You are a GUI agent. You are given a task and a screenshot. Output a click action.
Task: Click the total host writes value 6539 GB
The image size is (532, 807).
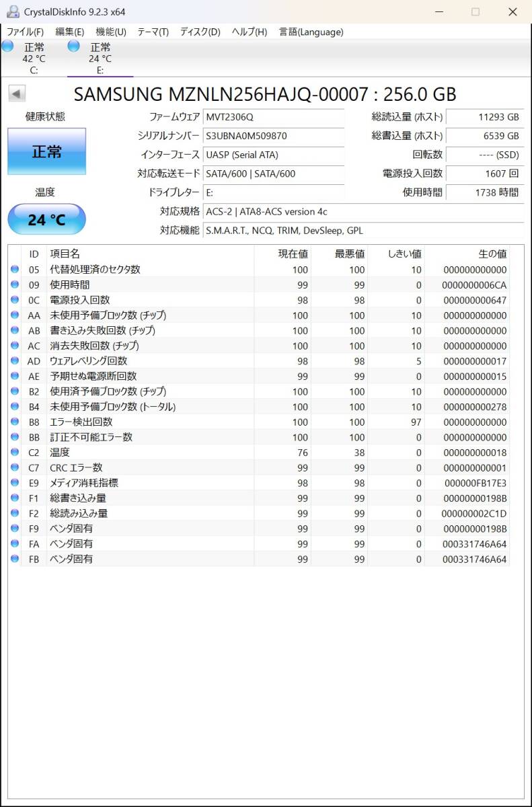point(484,136)
